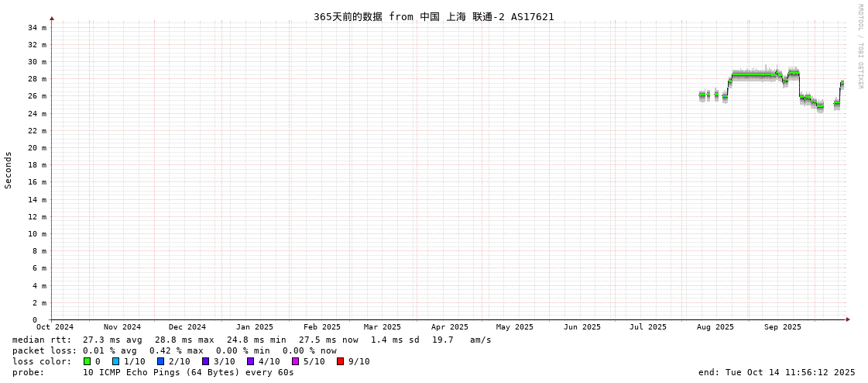Click the green 0 loss color swatch
Image resolution: width=868 pixels, height=383 pixels.
87,361
